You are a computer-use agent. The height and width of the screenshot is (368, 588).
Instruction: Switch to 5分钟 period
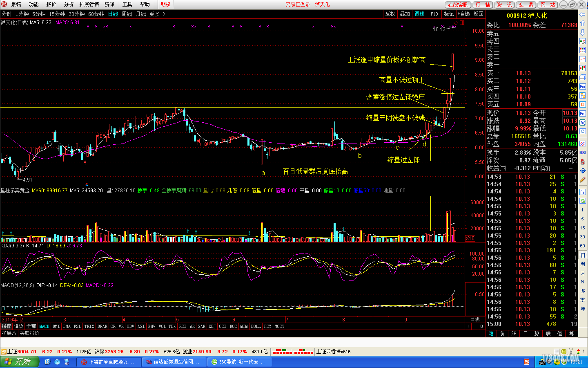pos(39,14)
